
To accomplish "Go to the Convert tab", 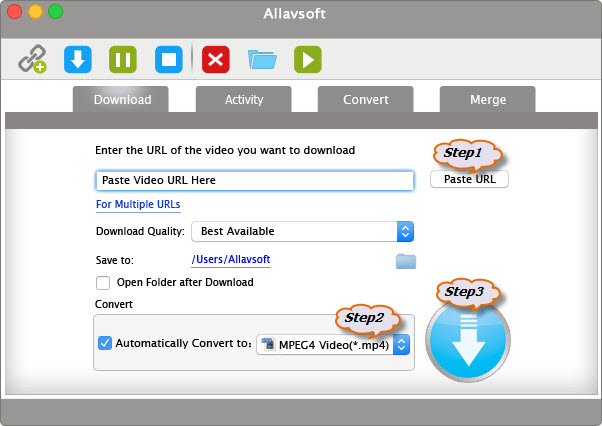I will (x=366, y=99).
